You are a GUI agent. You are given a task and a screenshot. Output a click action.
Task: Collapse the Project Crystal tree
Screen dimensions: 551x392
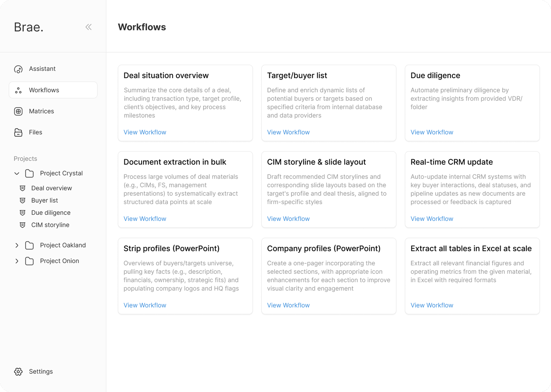[x=17, y=173]
